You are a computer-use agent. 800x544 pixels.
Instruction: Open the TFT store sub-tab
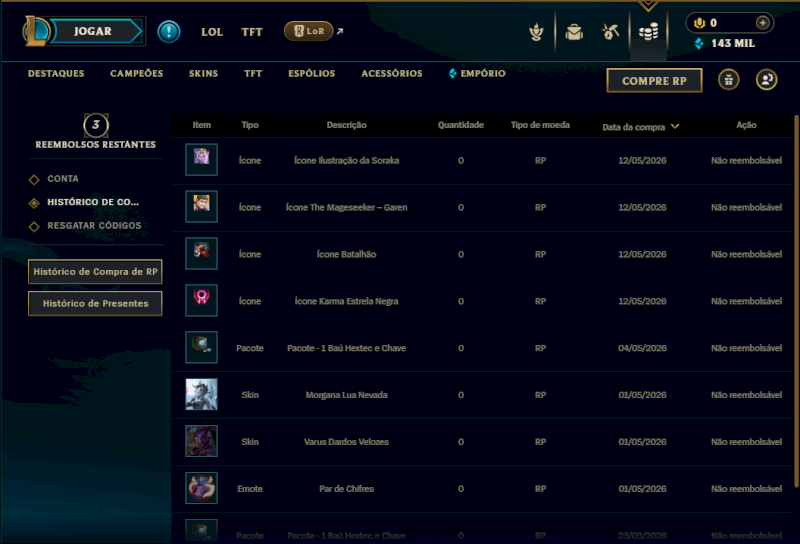point(253,73)
